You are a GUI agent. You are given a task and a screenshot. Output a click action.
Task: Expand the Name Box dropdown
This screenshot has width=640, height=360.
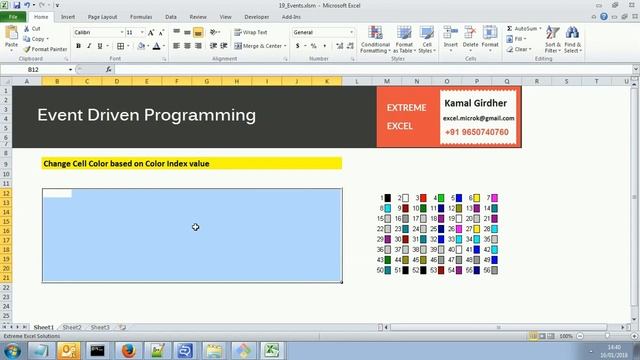point(70,70)
